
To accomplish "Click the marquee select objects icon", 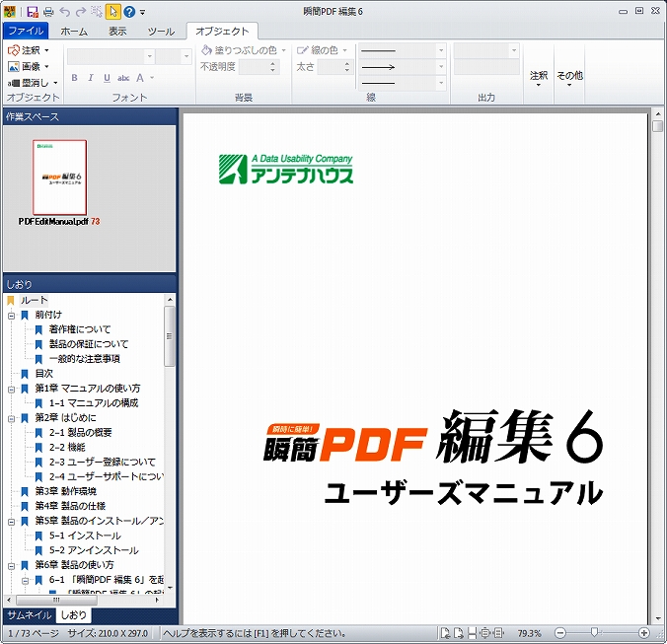I will point(97,12).
